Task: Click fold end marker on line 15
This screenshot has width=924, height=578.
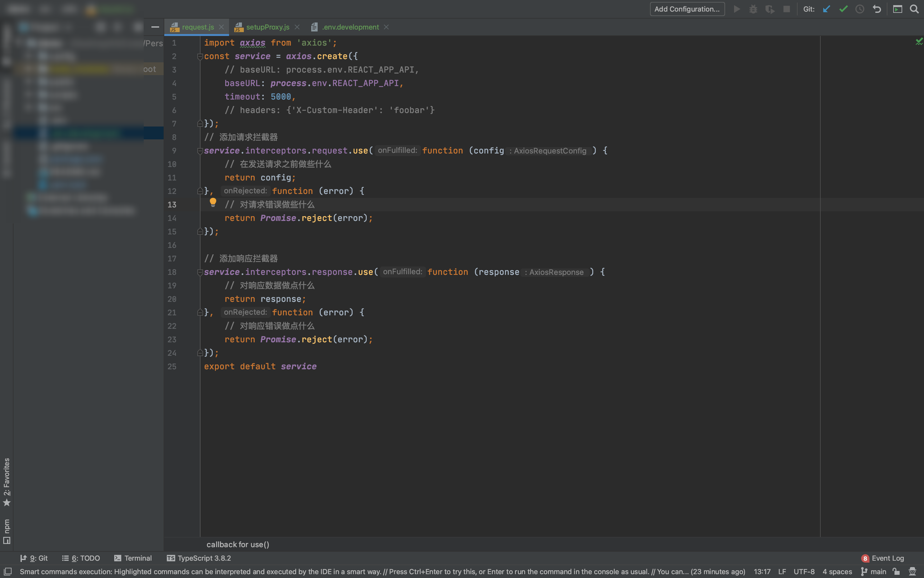Action: click(x=200, y=231)
